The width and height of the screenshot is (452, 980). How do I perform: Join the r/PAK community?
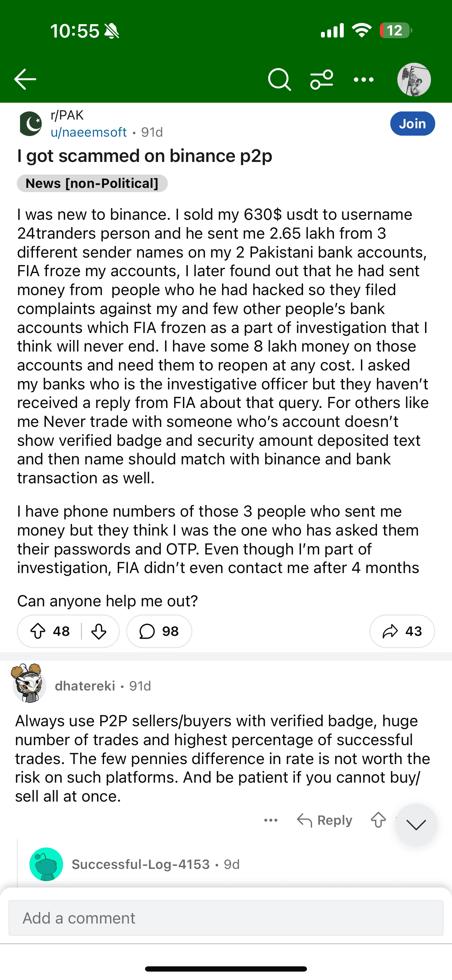(x=412, y=124)
